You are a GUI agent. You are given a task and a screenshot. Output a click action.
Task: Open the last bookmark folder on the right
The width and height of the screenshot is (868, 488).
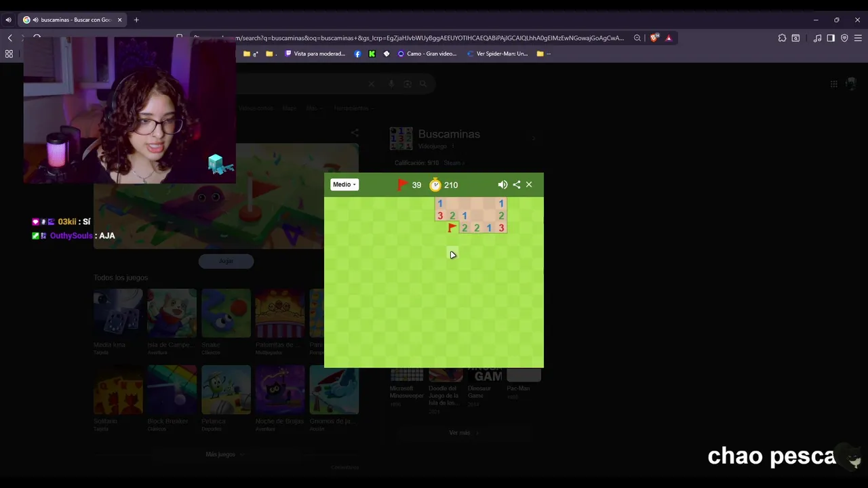[x=543, y=54]
